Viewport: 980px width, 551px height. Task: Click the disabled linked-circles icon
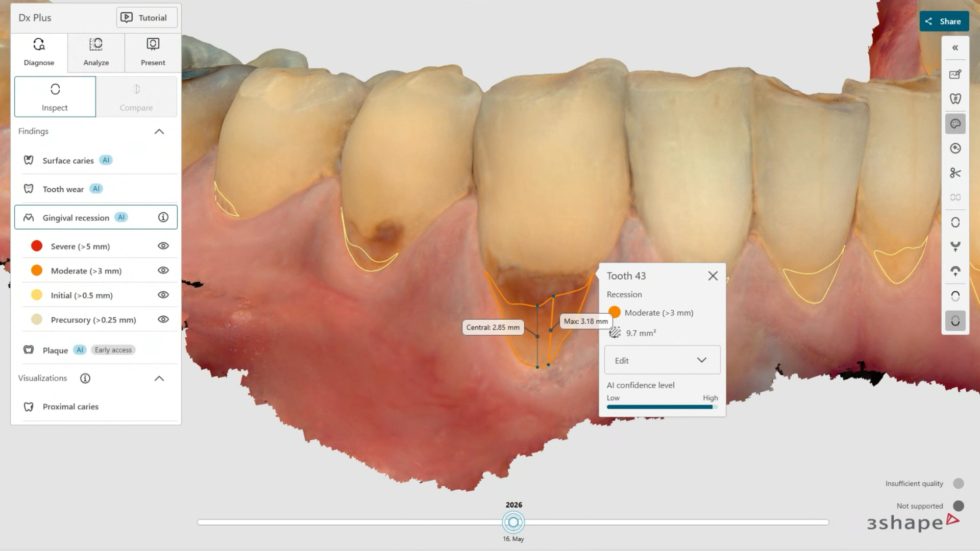955,197
